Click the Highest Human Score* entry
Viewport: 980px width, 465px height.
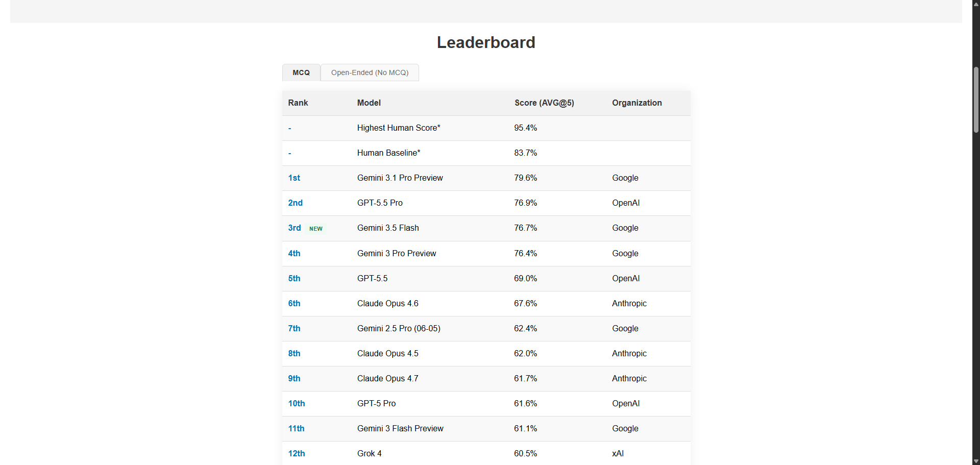399,128
